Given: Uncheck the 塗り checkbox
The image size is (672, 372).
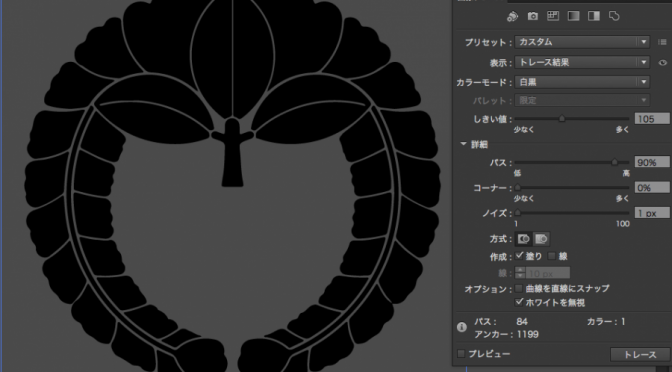Looking at the screenshot, I should click(x=519, y=256).
